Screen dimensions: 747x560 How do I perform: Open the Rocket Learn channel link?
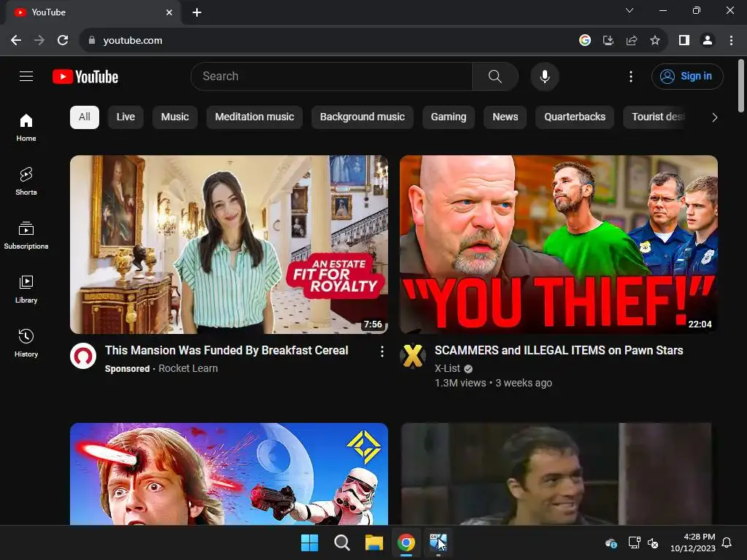tap(188, 368)
